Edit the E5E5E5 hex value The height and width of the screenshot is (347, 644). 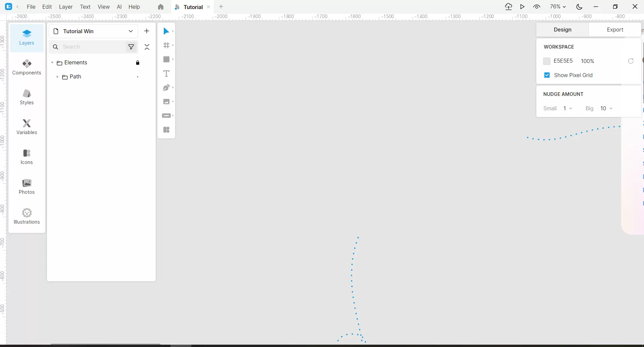563,61
